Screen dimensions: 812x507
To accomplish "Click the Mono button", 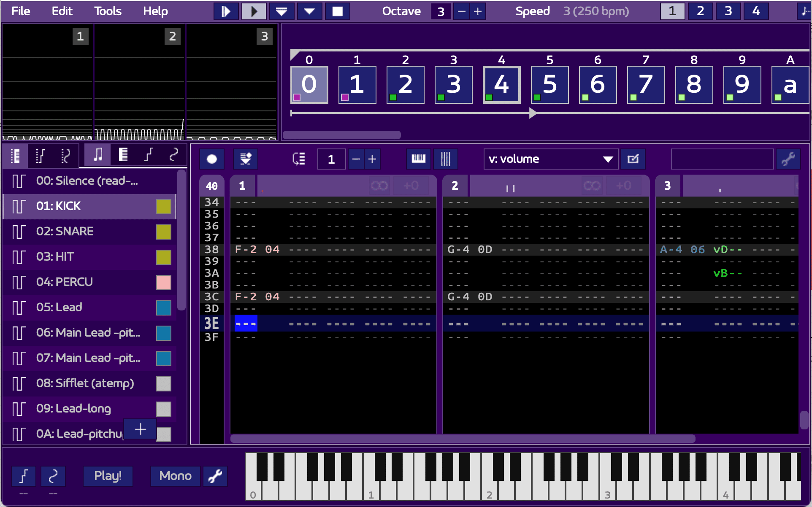I will (175, 476).
